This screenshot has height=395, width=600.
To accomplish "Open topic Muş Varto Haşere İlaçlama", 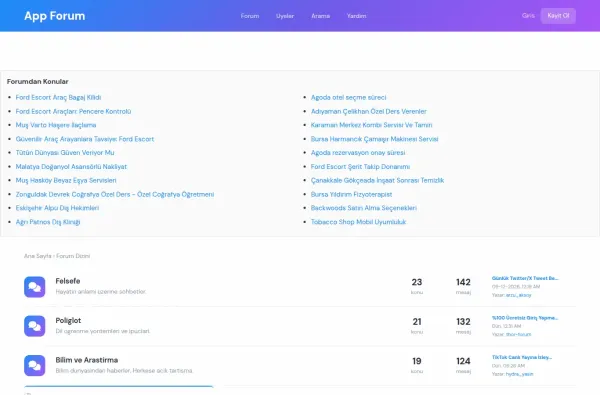I will coord(56,125).
